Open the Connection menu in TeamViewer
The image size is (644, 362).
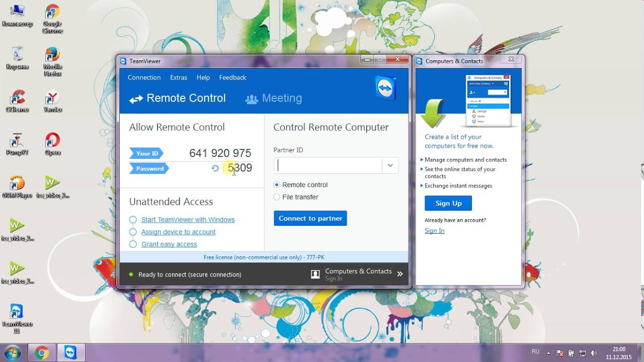(144, 77)
